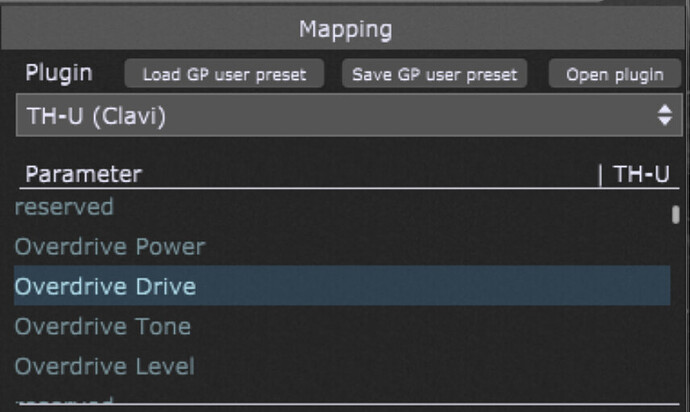Select the Overdrive Tone parameter
690x412 pixels.
(342, 326)
